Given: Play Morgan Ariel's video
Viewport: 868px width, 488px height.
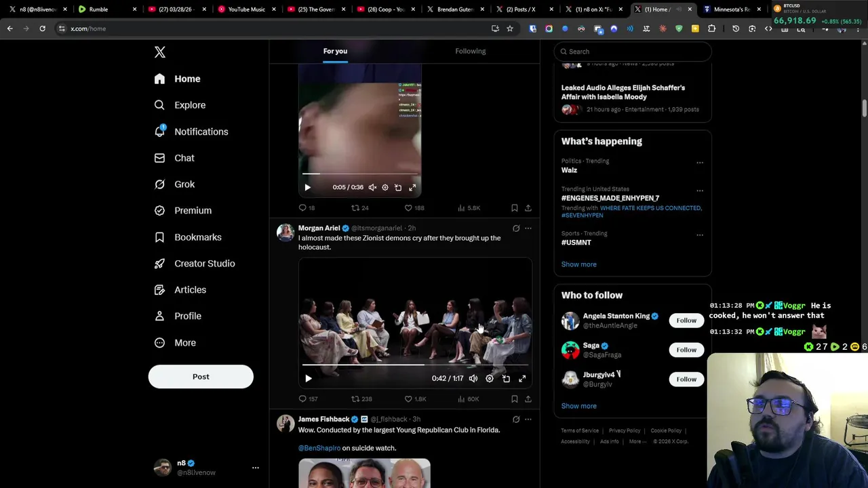Looking at the screenshot, I should (308, 379).
